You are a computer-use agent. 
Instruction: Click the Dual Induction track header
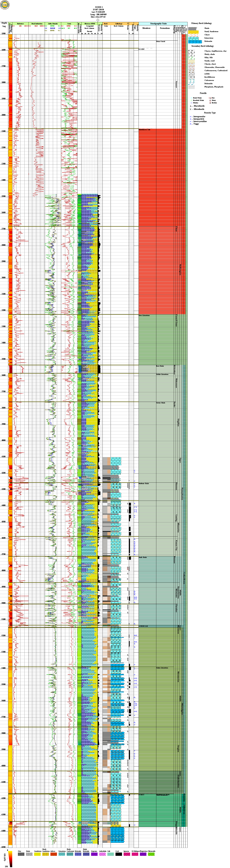tap(37, 24)
